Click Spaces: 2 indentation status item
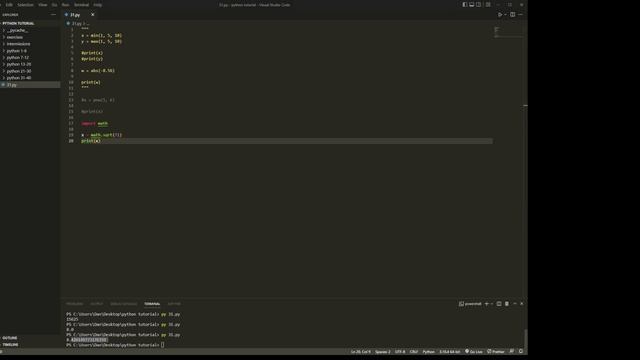 tap(383, 352)
